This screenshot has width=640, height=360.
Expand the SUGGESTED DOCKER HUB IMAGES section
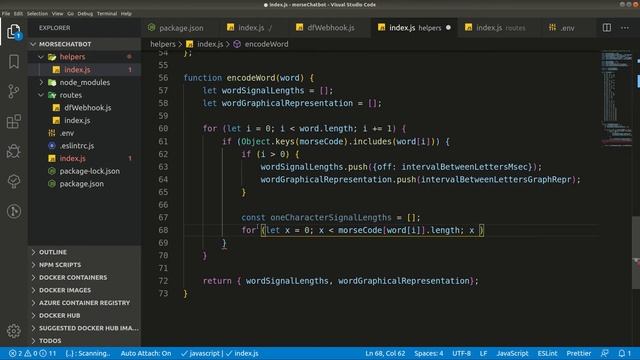click(84, 328)
